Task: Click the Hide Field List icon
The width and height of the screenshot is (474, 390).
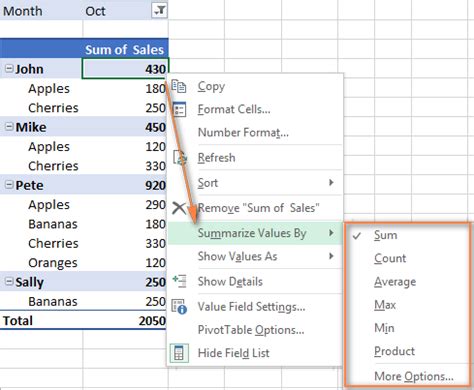Action: coord(179,353)
